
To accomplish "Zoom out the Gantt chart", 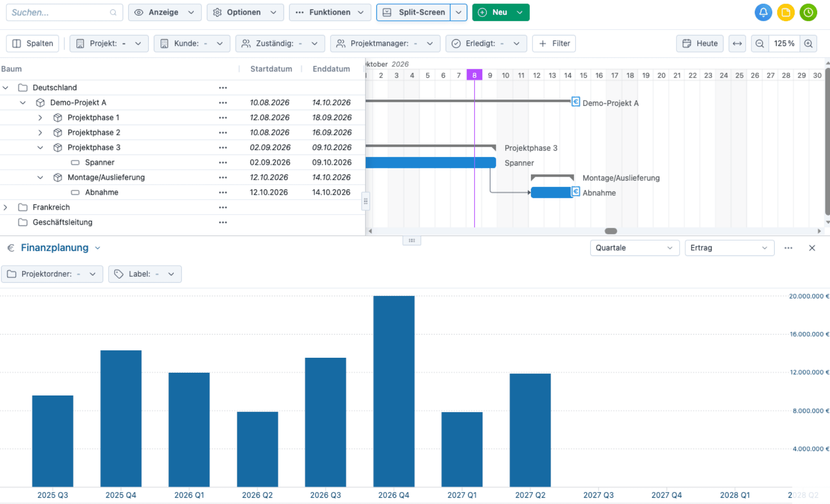I will click(760, 43).
